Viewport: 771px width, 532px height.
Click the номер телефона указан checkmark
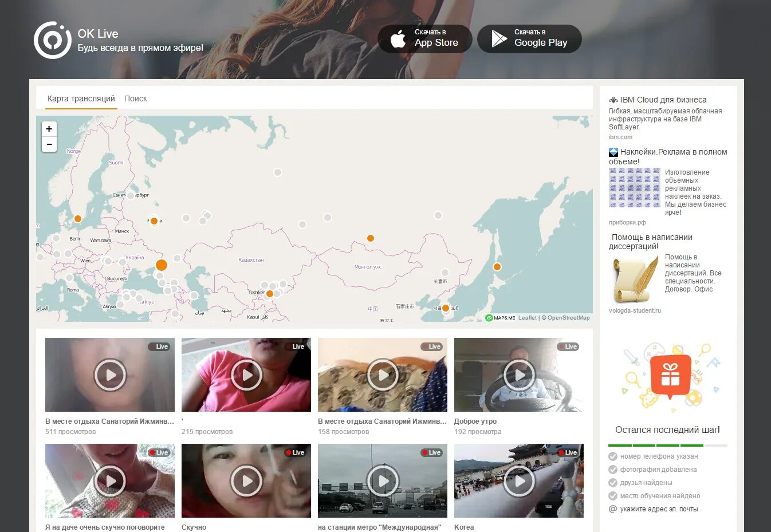pos(613,456)
